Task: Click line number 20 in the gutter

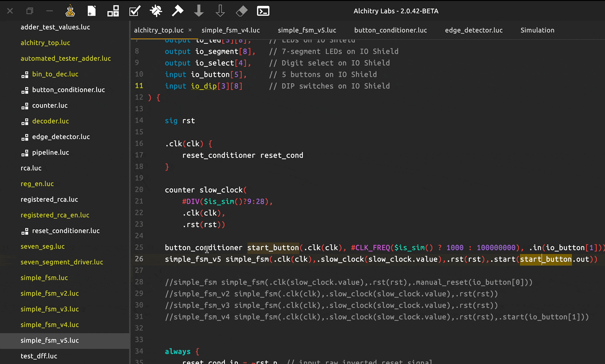Action: (x=139, y=190)
